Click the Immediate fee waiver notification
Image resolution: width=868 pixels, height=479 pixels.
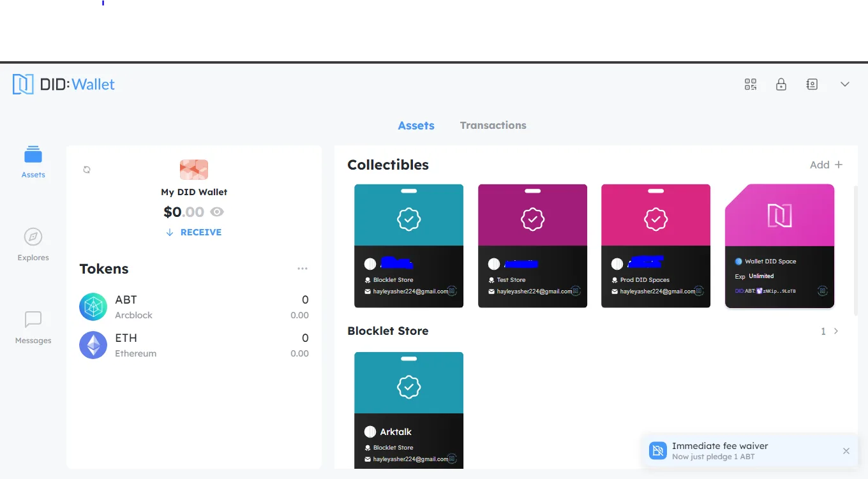coord(750,451)
